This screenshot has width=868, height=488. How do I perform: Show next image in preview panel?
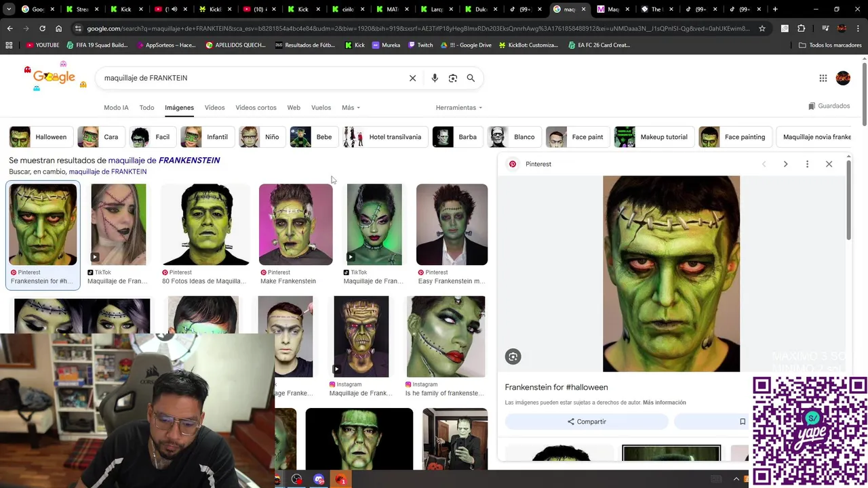coord(785,164)
